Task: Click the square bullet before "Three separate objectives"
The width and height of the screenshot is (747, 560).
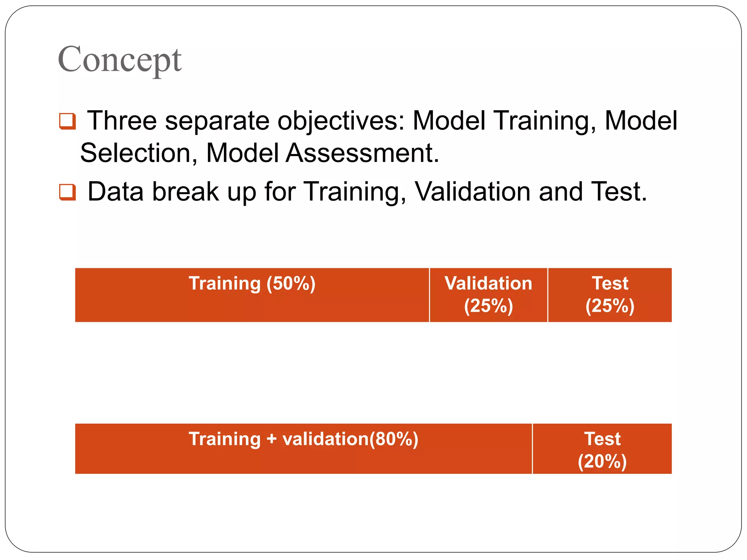Action: [67, 121]
